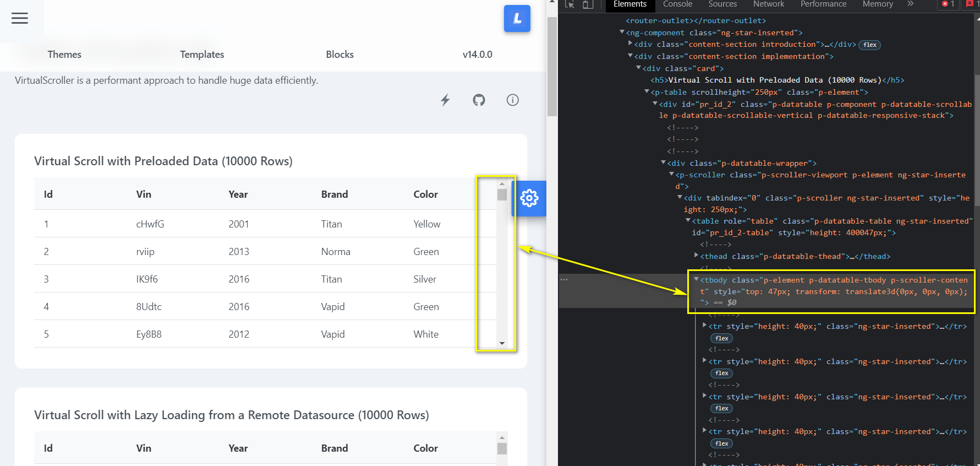Click the preloaded table scrollbar thumb
980x466 pixels.
point(502,194)
